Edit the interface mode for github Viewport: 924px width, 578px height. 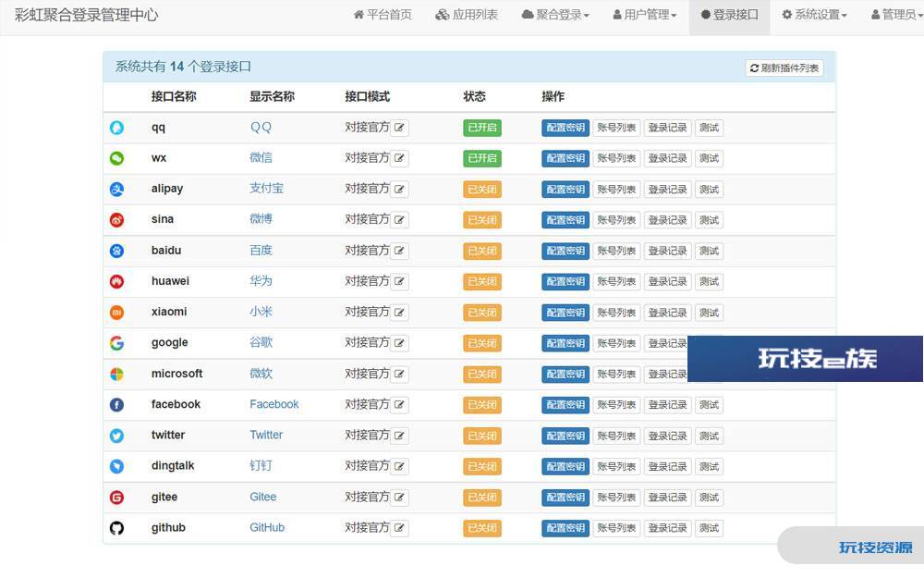[x=399, y=528]
